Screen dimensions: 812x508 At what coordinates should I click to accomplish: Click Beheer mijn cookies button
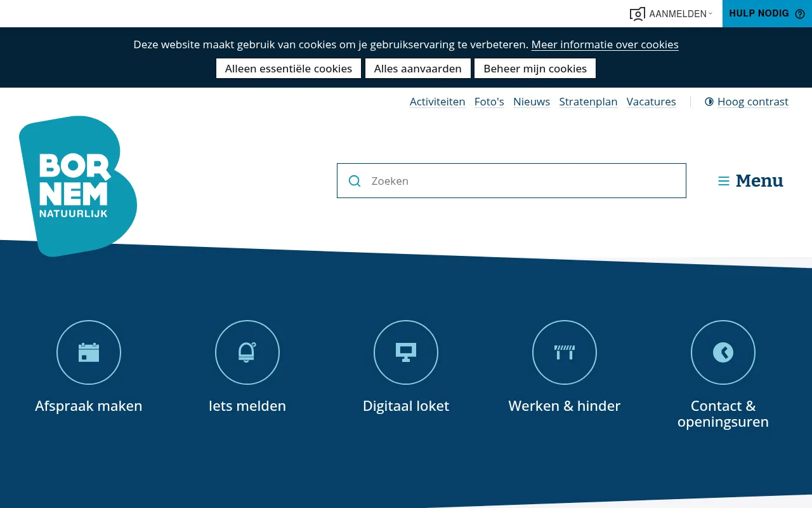535,69
